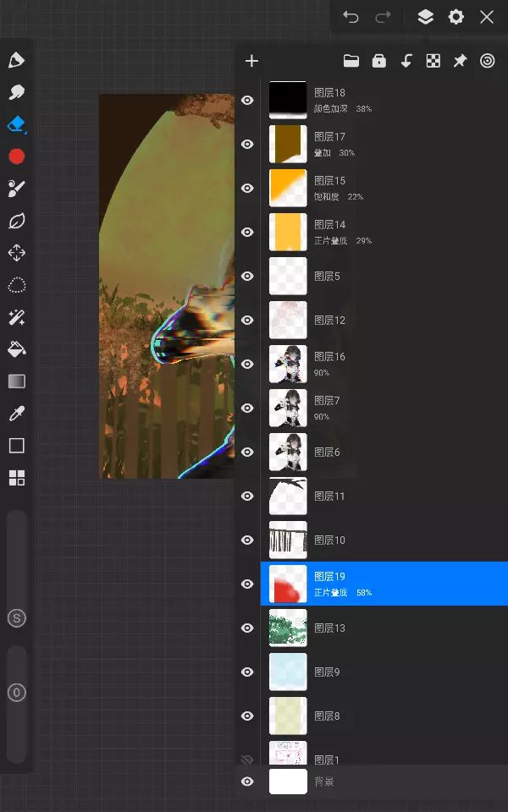Click the target circle icon
This screenshot has width=508, height=812.
[x=488, y=61]
